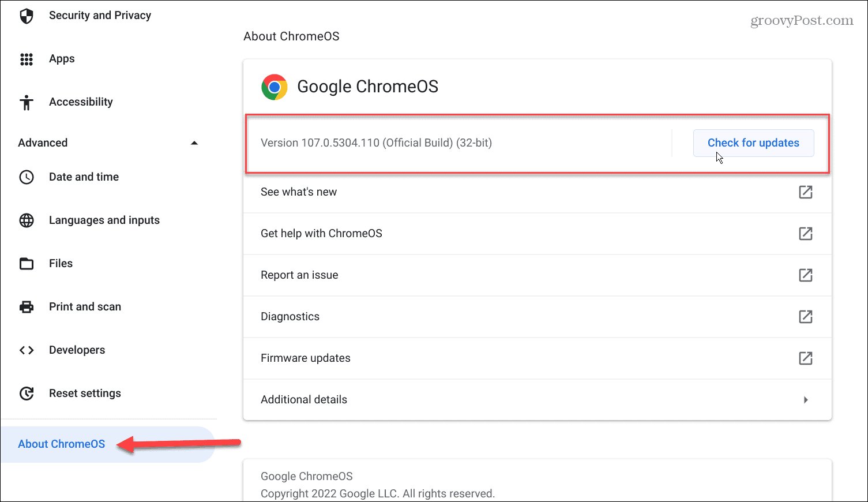Open the Diagnostics external link icon
Image resolution: width=868 pixels, height=502 pixels.
pos(805,316)
